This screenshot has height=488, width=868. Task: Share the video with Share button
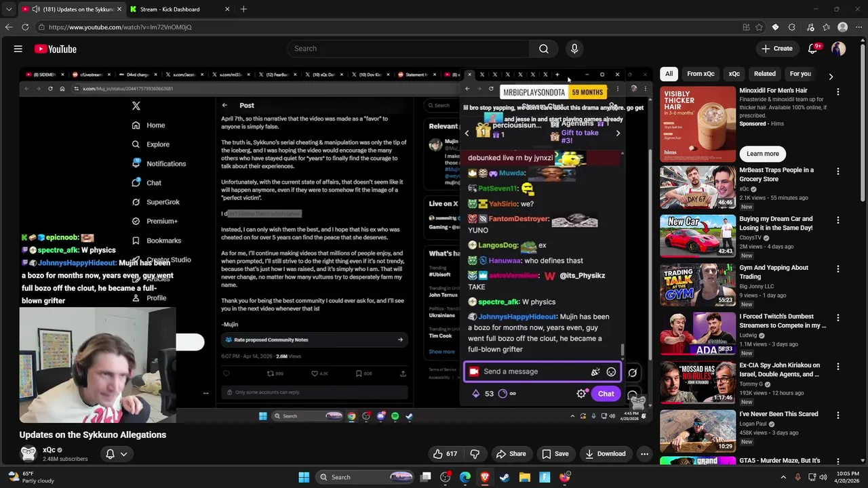pos(511,454)
